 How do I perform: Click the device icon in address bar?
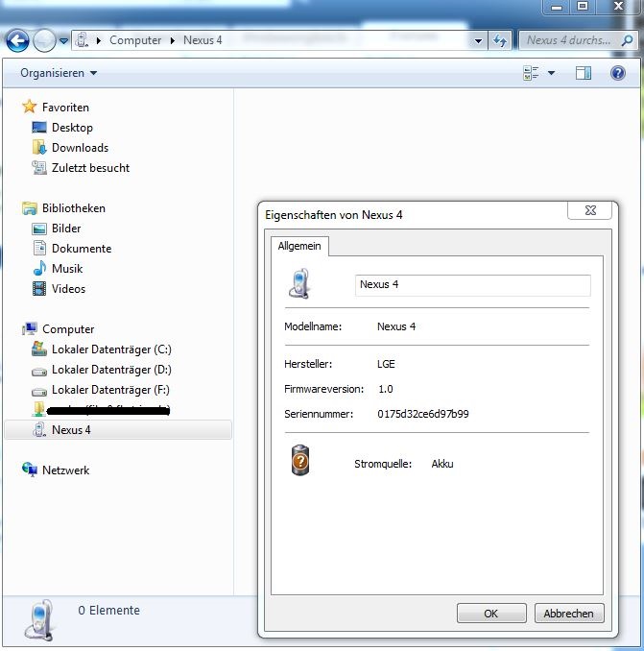coord(82,40)
